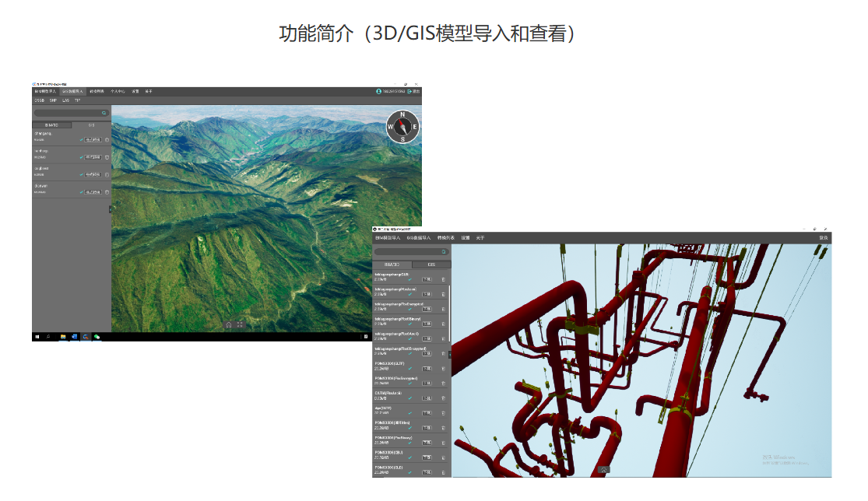This screenshot has width=868, height=501.
Task: Open File Explorer from taskbar
Action: pyautogui.click(x=63, y=337)
